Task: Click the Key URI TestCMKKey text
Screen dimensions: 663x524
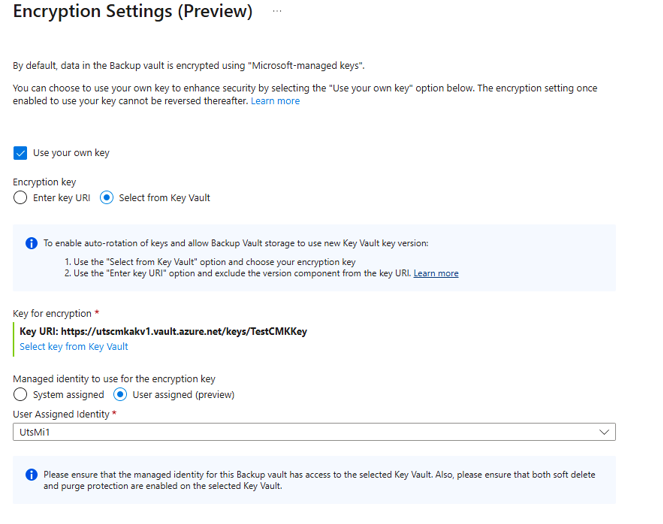Action: (x=163, y=331)
